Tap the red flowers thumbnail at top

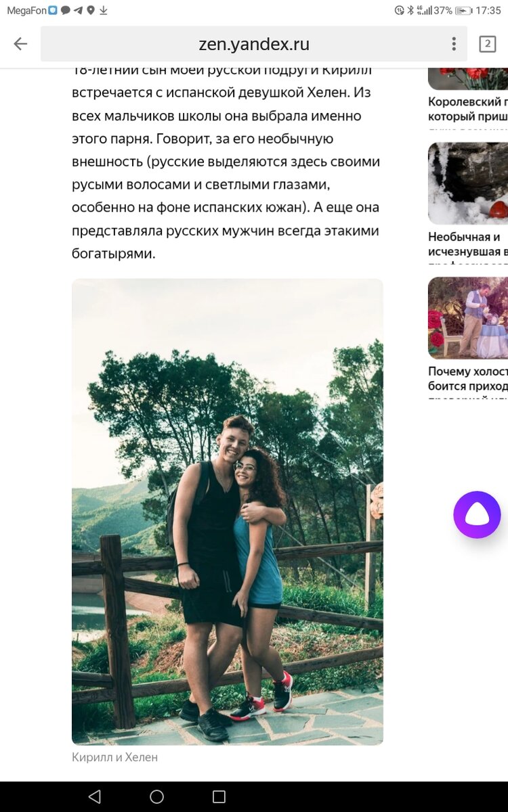pyautogui.click(x=468, y=78)
